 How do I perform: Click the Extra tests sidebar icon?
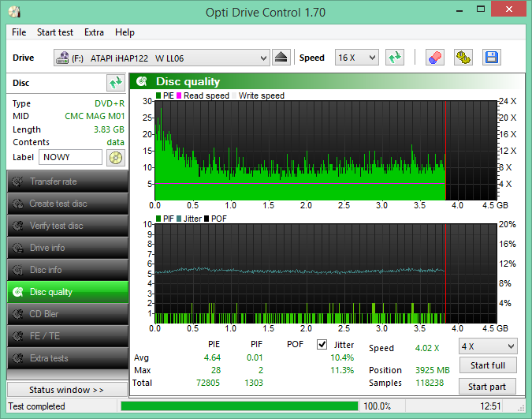point(17,358)
